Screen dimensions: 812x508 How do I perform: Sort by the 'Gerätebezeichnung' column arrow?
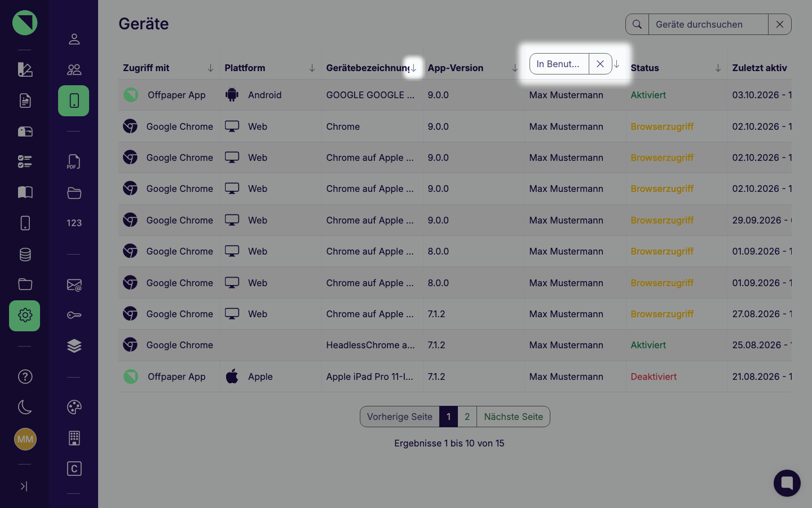(413, 68)
